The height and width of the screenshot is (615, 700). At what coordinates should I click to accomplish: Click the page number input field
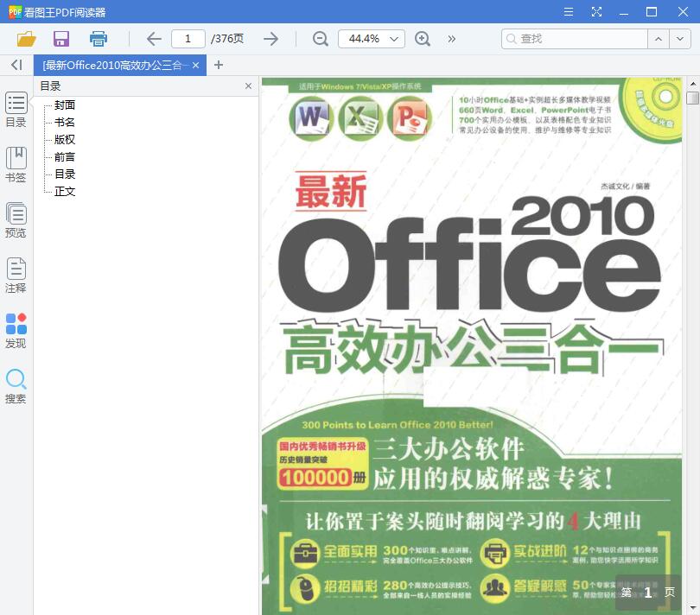tap(188, 39)
